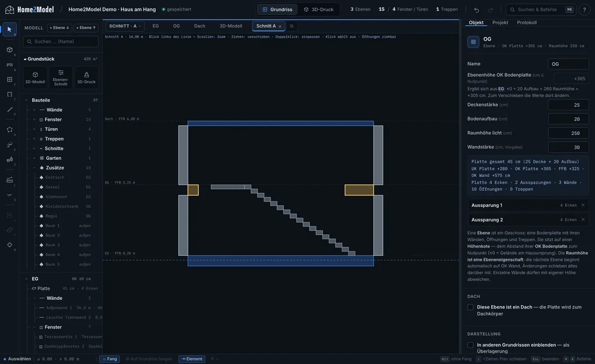Viewport: 595px width, 364px height.
Task: Open the Projekt tab in the right panel
Action: coord(500,23)
